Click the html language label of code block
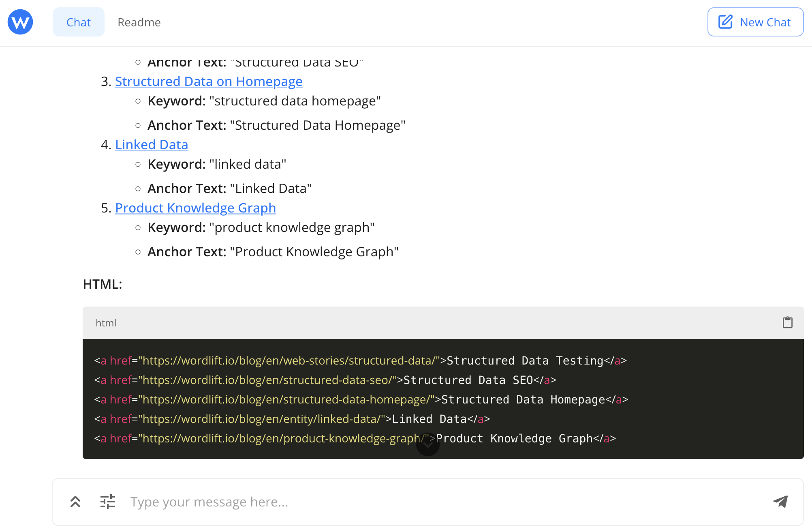812x532 pixels. click(x=106, y=323)
